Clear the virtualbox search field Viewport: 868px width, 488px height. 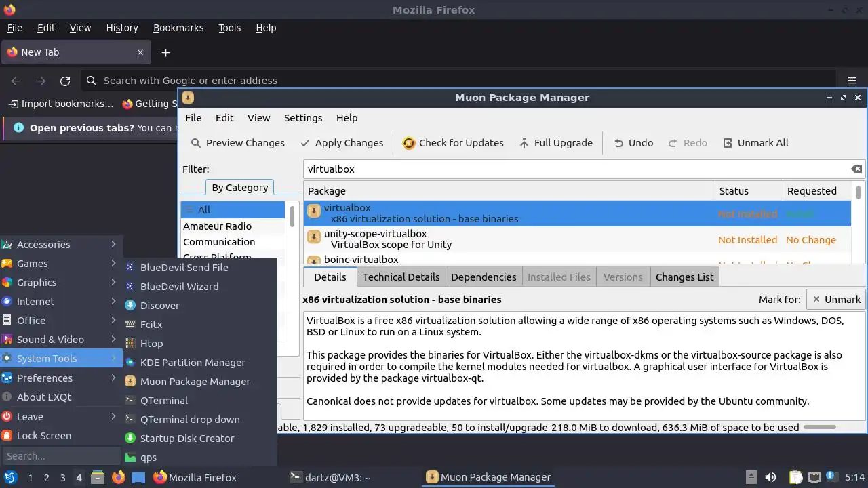856,169
